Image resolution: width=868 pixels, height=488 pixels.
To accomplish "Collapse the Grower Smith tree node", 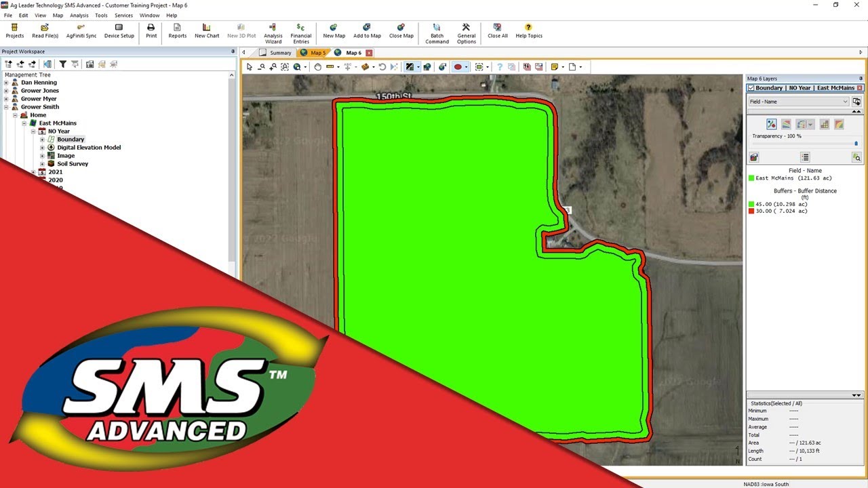I will pos(7,107).
